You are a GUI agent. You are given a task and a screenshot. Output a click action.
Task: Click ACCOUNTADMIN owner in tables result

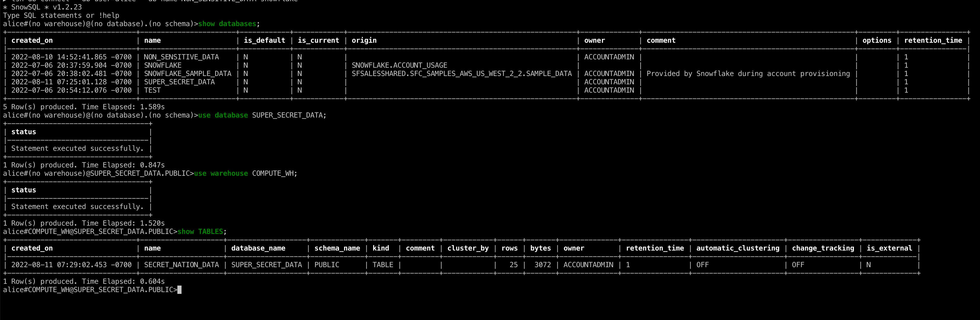(x=588, y=265)
